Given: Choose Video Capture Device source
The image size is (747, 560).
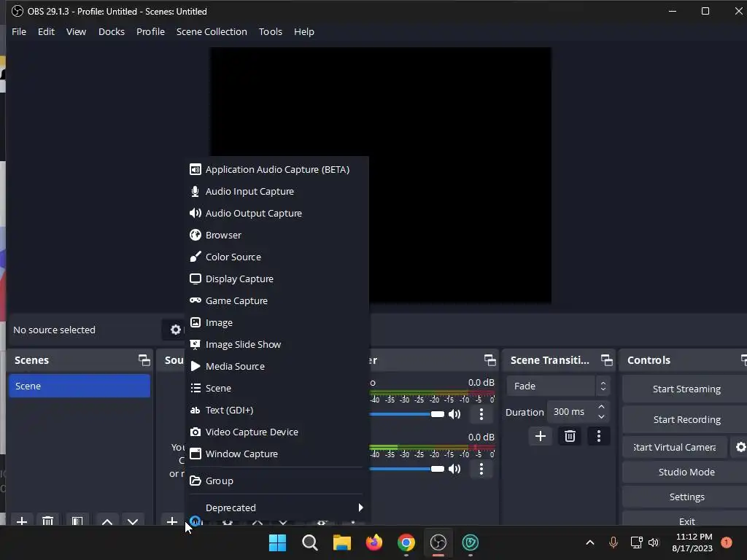Looking at the screenshot, I should click(276, 432).
